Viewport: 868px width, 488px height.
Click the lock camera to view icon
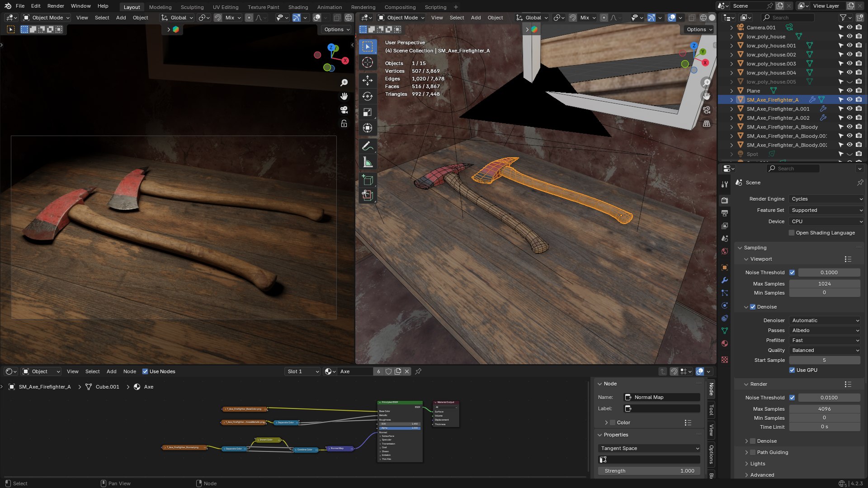[344, 123]
